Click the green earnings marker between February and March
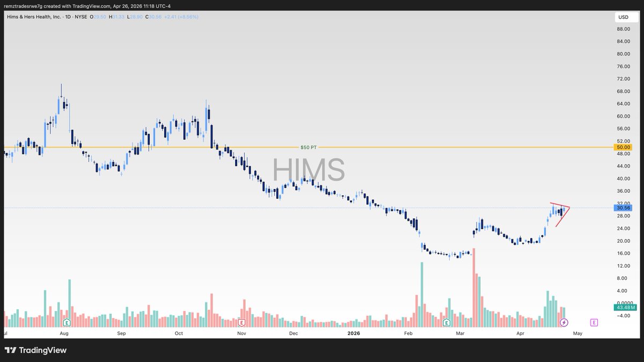Viewport: 644px width, 362px height. tap(447, 323)
